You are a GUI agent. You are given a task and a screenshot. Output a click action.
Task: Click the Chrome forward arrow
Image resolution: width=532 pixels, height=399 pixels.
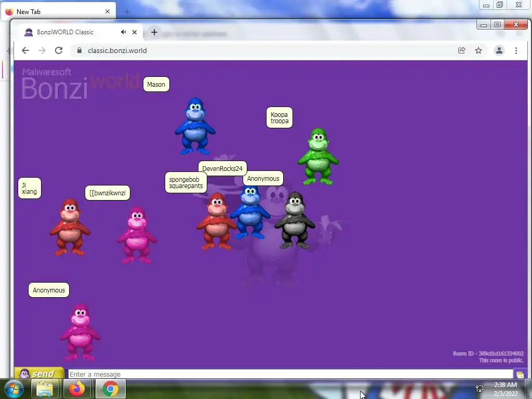42,50
